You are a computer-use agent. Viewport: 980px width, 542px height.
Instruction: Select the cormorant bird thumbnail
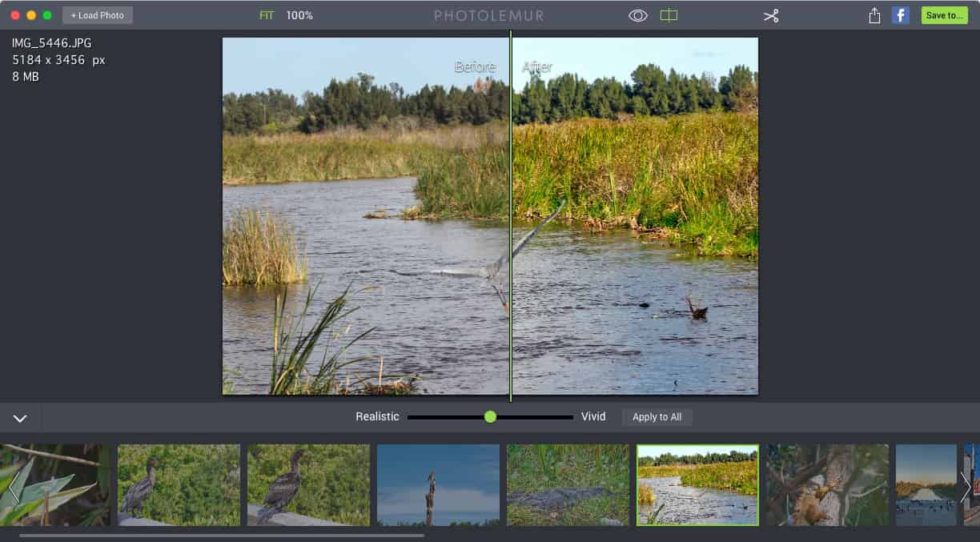(179, 484)
